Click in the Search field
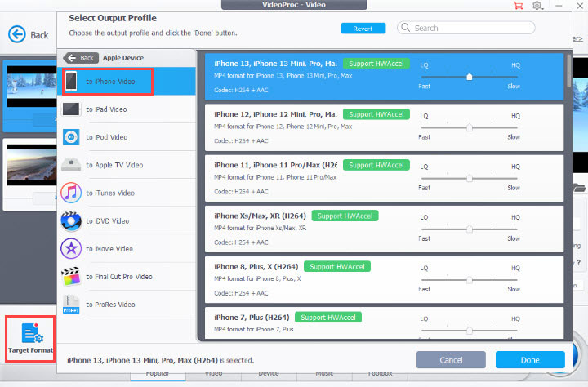Viewport: 588px width, 387px height. point(466,28)
